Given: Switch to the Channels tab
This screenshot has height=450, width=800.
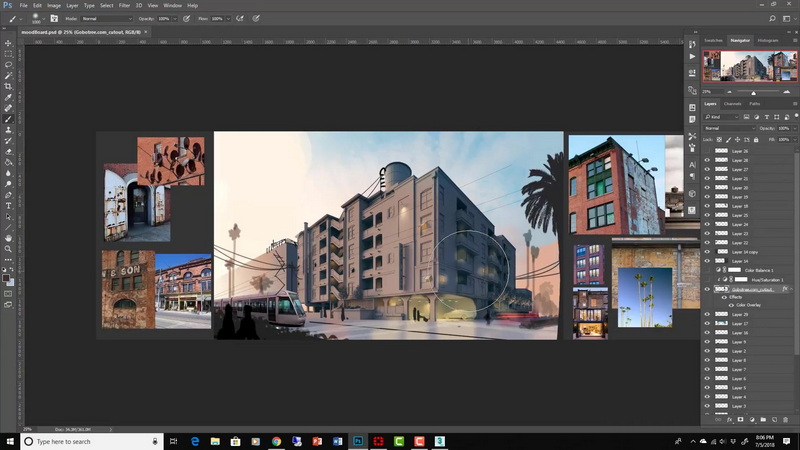Looking at the screenshot, I should [732, 104].
